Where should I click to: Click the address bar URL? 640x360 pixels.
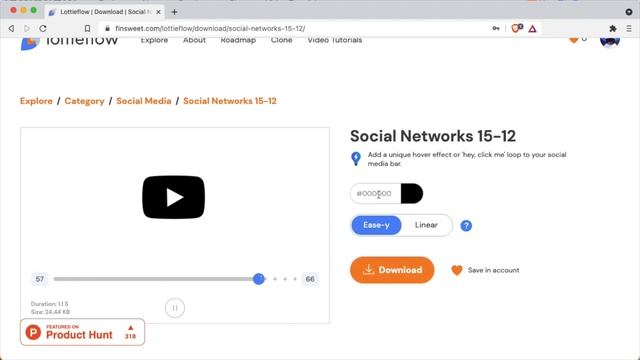(210, 29)
